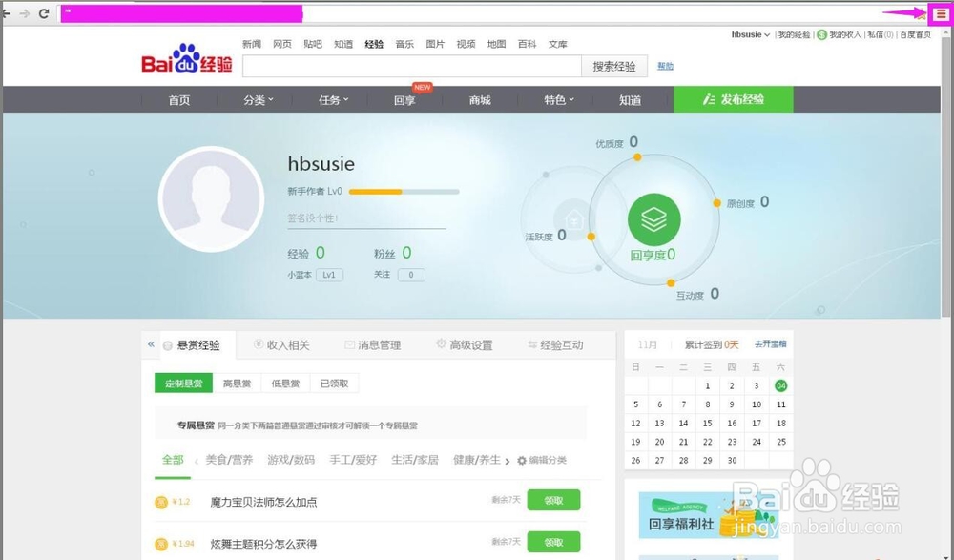Image resolution: width=954 pixels, height=560 pixels.
Task: Edit the 签名没个性 signature field
Action: tap(366, 218)
